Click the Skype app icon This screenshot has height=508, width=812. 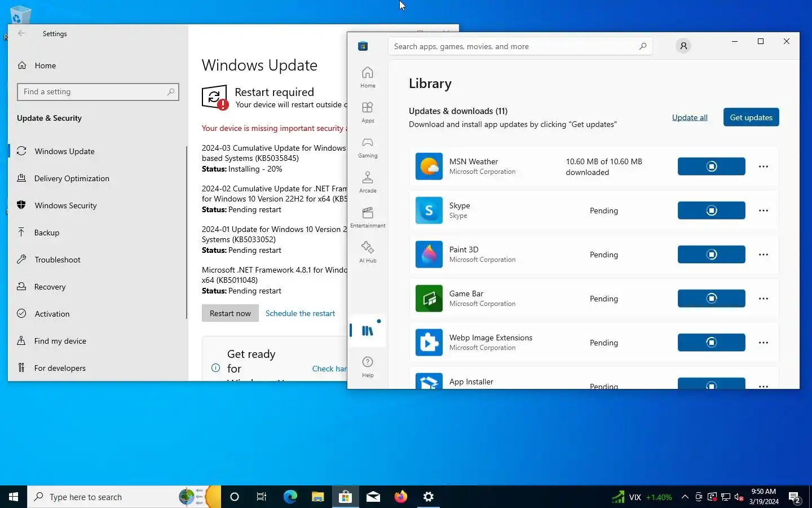click(429, 211)
